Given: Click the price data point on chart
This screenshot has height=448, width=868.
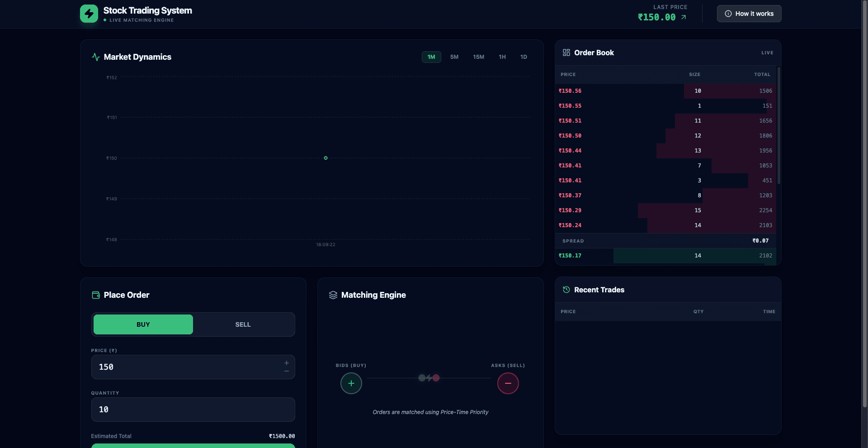Looking at the screenshot, I should pyautogui.click(x=325, y=158).
